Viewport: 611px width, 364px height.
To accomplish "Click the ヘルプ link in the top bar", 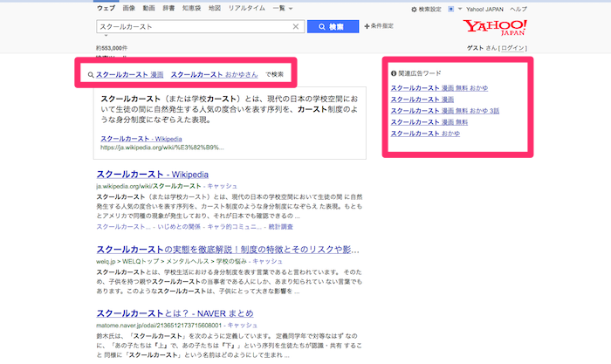I will coord(518,9).
